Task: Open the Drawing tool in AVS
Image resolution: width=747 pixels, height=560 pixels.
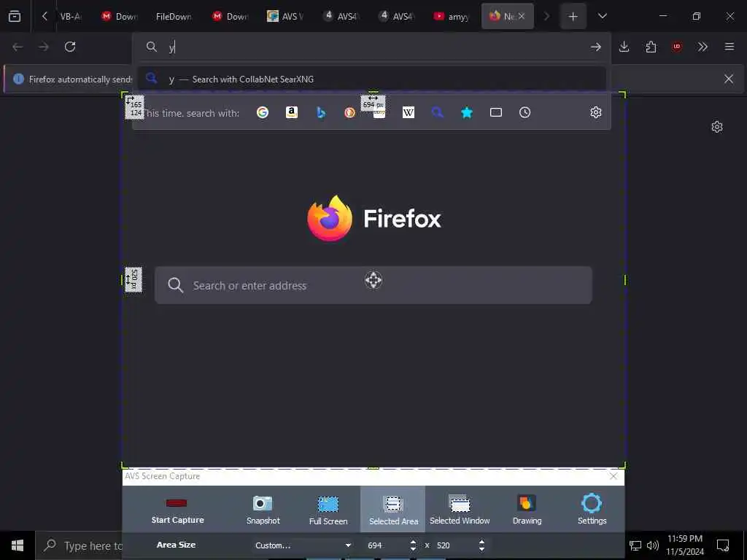Action: pos(527,510)
